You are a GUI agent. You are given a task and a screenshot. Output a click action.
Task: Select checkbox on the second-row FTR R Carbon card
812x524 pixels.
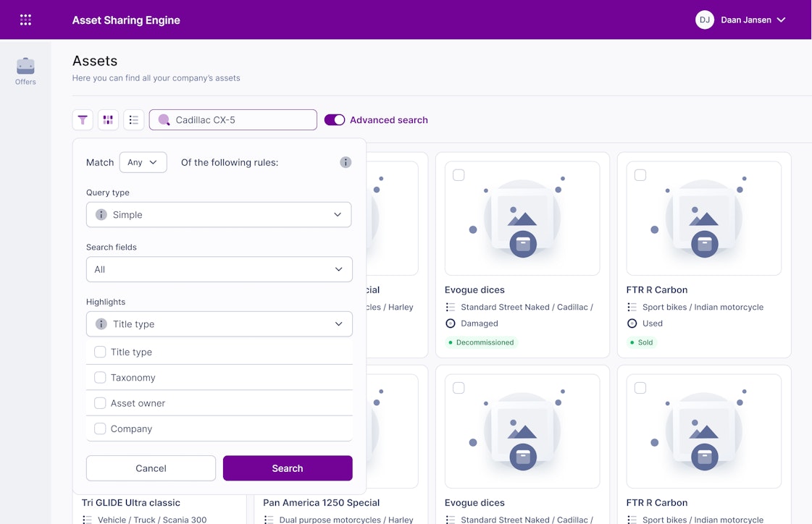(640, 388)
